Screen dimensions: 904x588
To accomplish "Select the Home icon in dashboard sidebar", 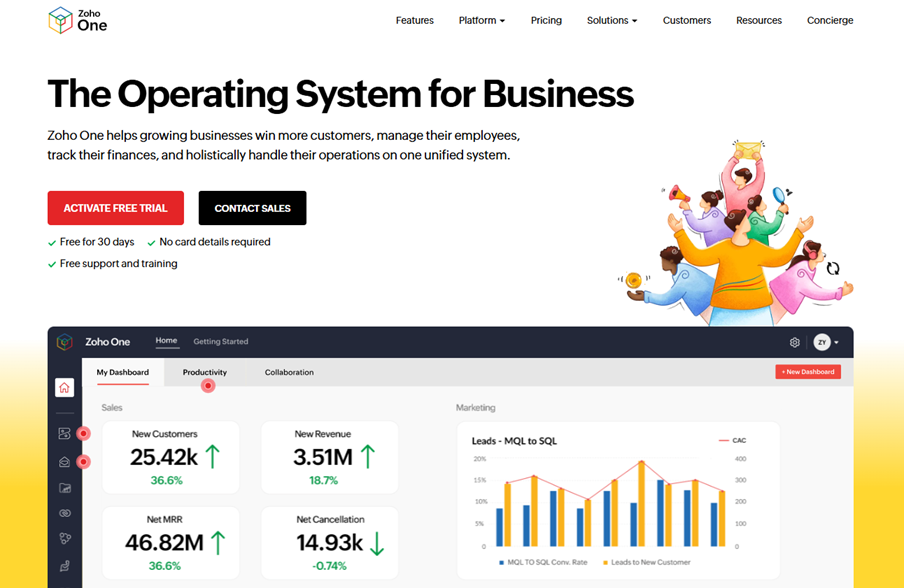I will click(64, 387).
